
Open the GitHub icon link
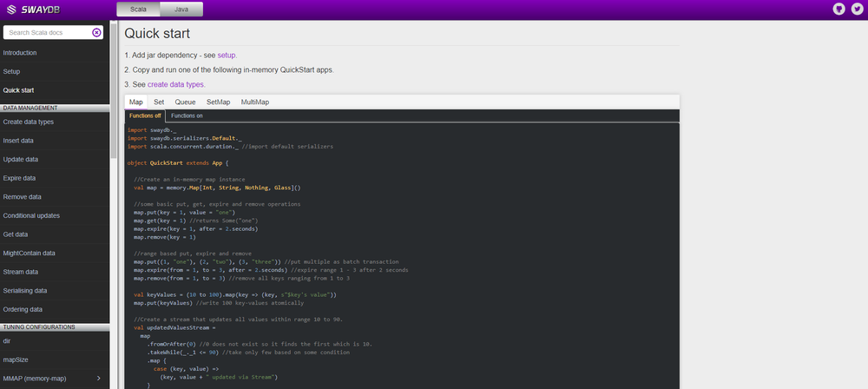(838, 9)
